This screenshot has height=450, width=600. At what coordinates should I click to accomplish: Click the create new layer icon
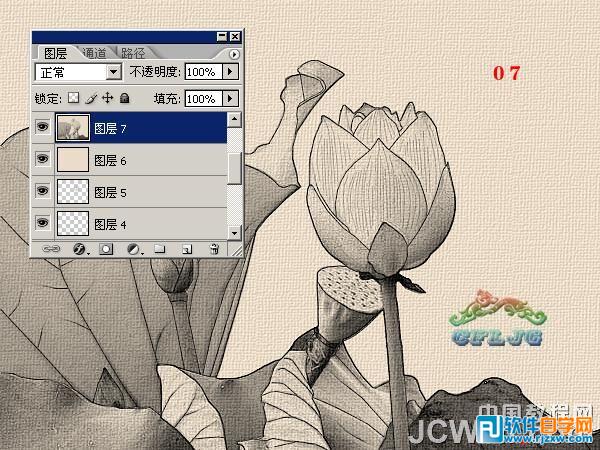coord(187,249)
